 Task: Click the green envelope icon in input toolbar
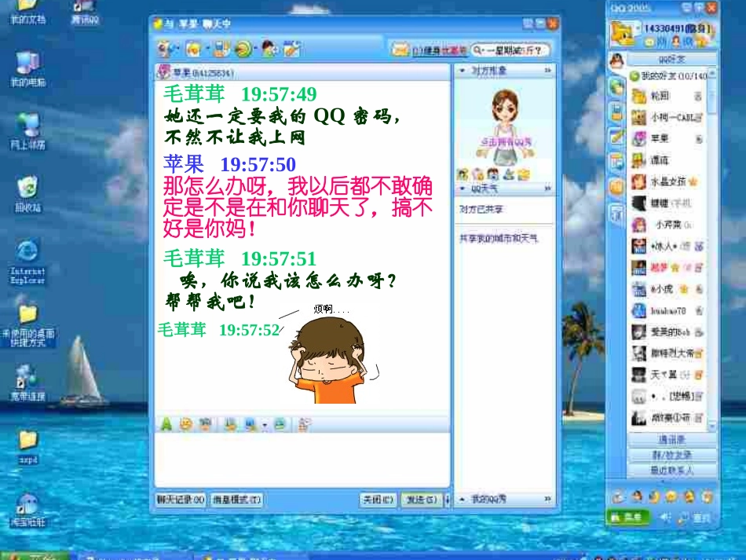(280, 424)
